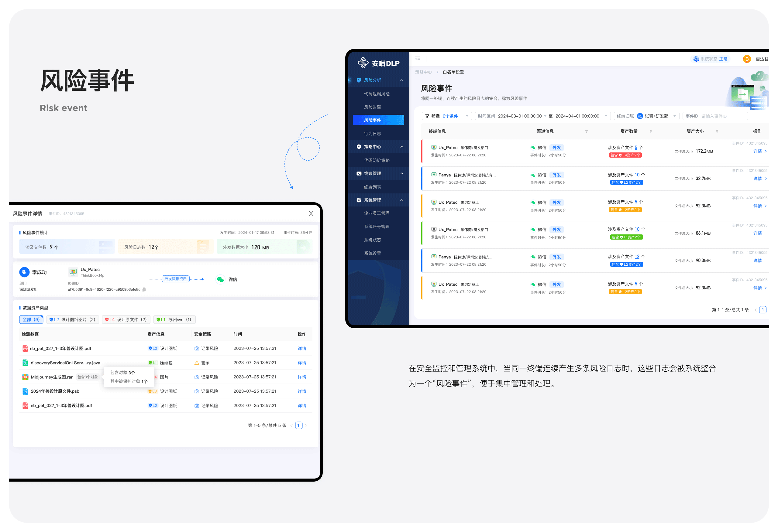This screenshot has height=532, width=778.
Task: Click page 1 in event list pagination
Action: click(x=763, y=310)
